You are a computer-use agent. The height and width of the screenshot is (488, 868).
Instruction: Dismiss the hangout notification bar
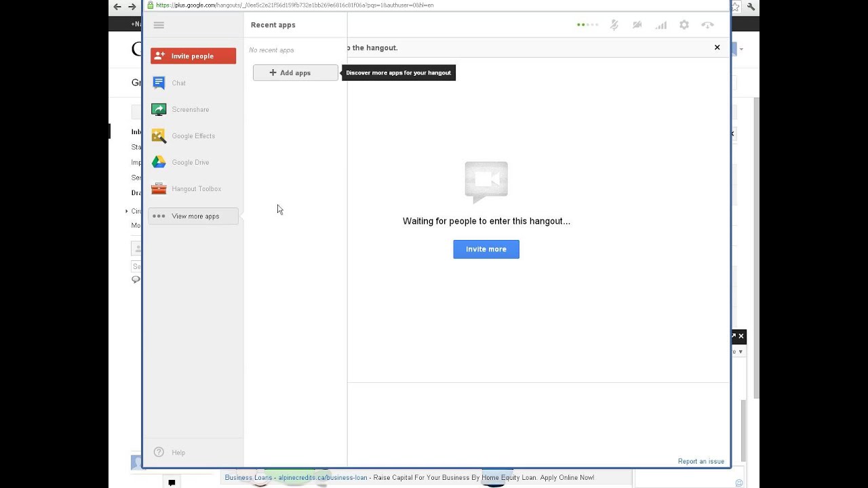pos(717,47)
